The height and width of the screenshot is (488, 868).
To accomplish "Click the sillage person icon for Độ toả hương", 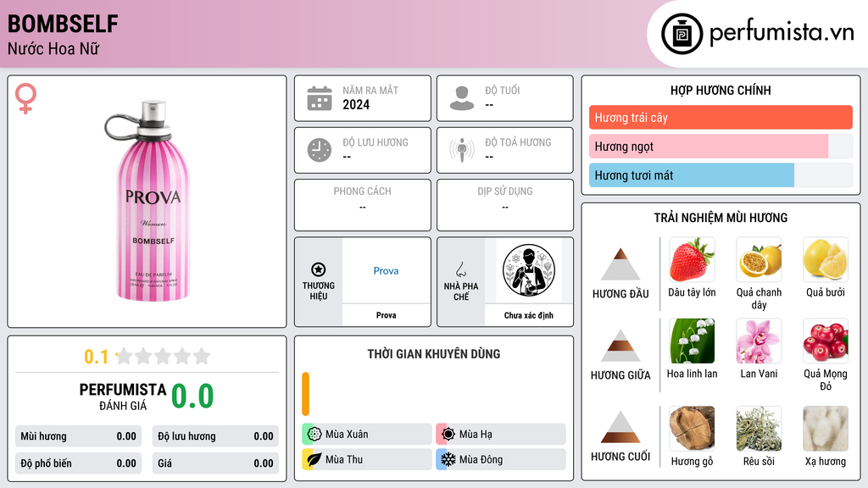I will click(x=462, y=150).
